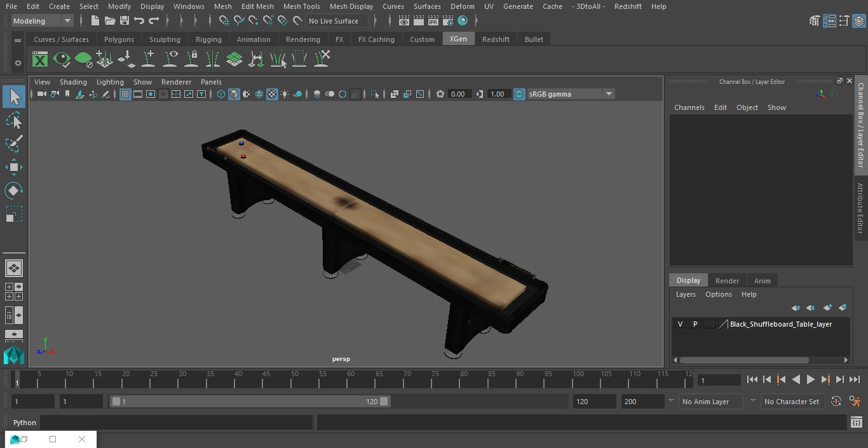This screenshot has height=448, width=868.
Task: Click the delete guides X icon
Action: [x=322, y=60]
